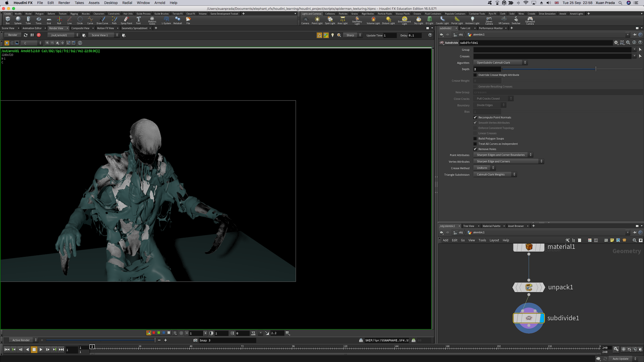Open the Algorithm dropdown

tap(500, 63)
